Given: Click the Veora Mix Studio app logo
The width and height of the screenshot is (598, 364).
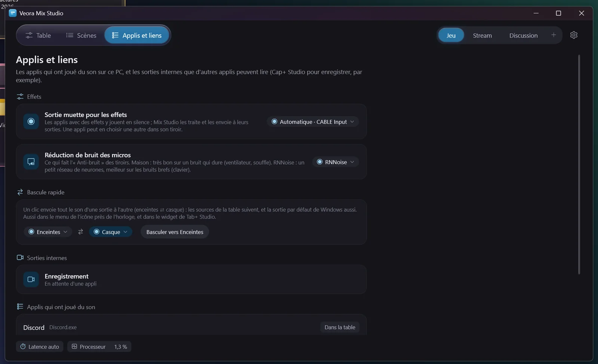Looking at the screenshot, I should [x=13, y=13].
